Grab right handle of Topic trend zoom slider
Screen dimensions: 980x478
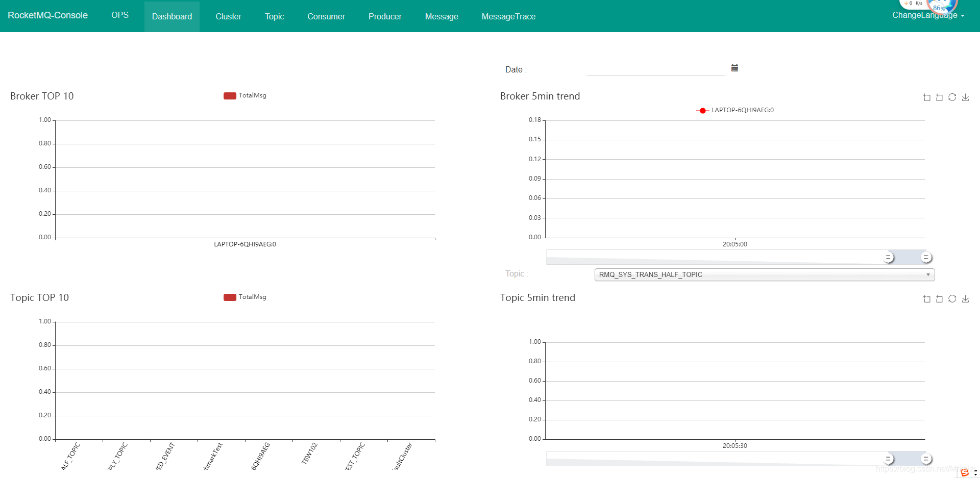926,459
